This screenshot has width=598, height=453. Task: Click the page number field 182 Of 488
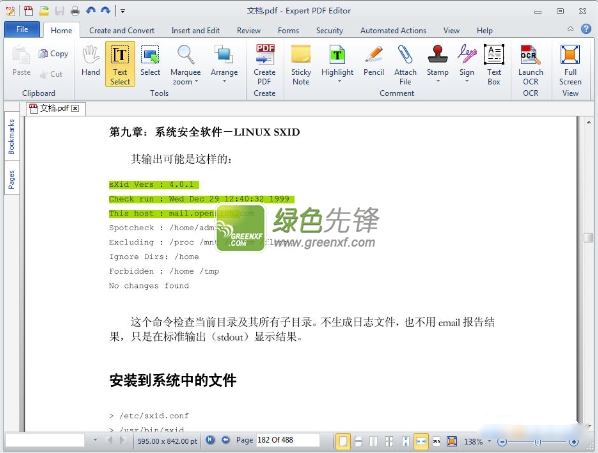click(288, 440)
